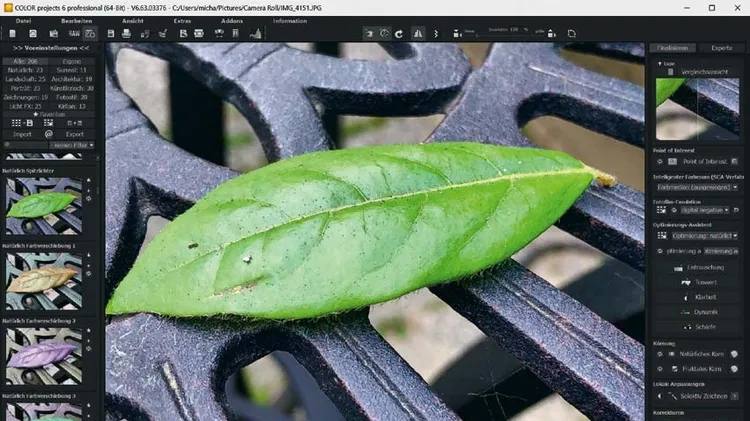This screenshot has width=750, height=421.
Task: Click the preset search field
Action: tap(26, 145)
